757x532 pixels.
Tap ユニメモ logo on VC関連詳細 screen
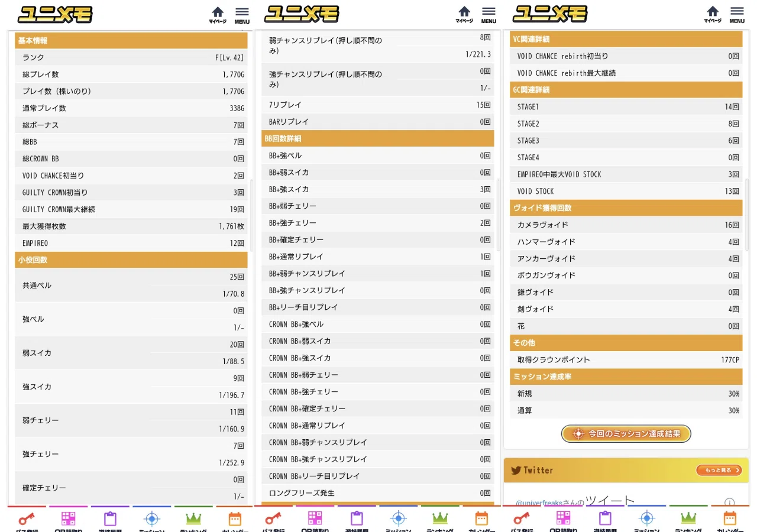pos(551,14)
